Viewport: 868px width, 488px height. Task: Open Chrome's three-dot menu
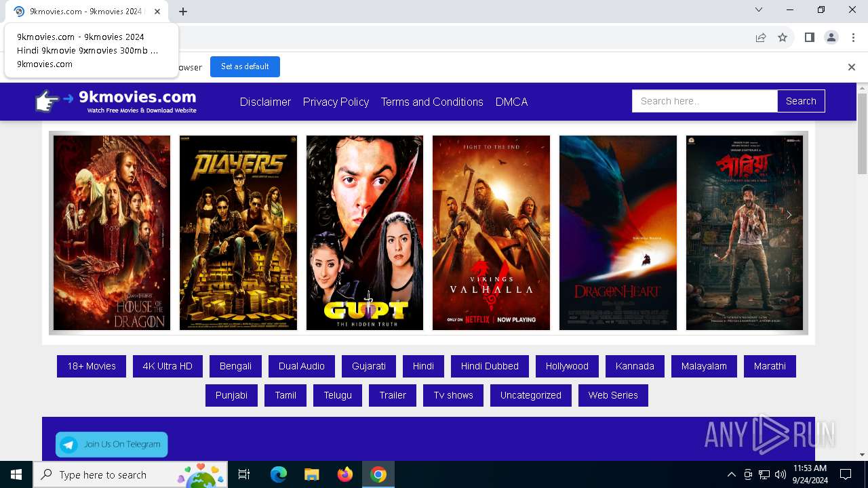point(853,38)
